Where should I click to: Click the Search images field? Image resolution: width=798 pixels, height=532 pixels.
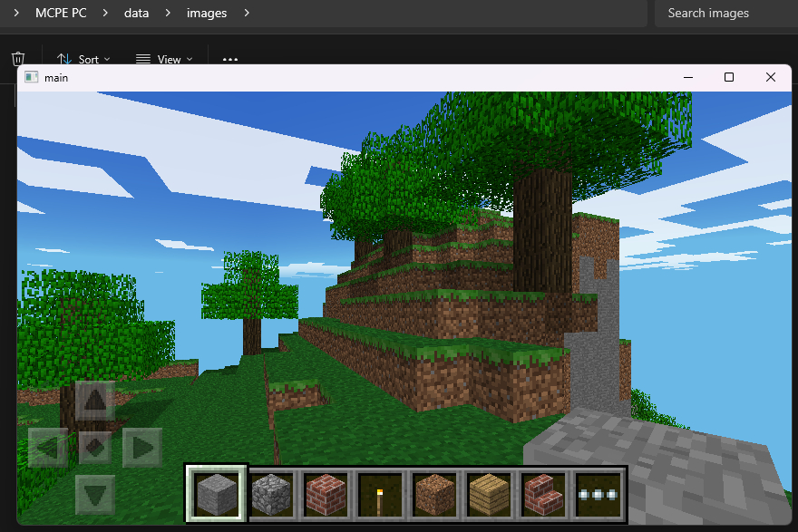tap(725, 13)
